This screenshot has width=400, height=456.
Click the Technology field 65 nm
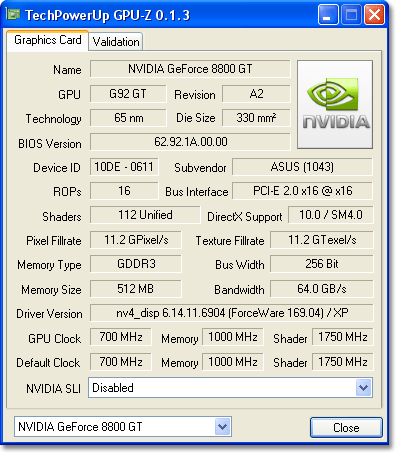(128, 118)
